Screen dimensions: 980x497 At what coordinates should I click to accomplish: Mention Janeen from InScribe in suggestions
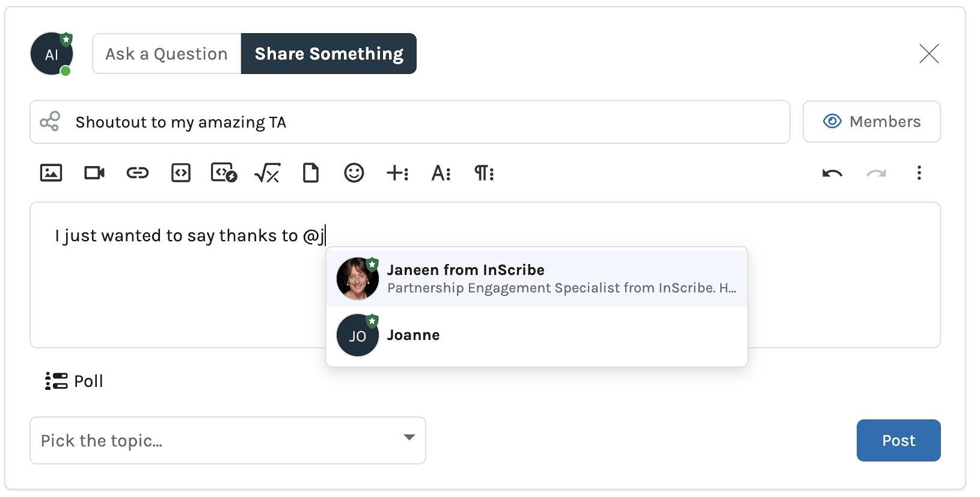(537, 278)
